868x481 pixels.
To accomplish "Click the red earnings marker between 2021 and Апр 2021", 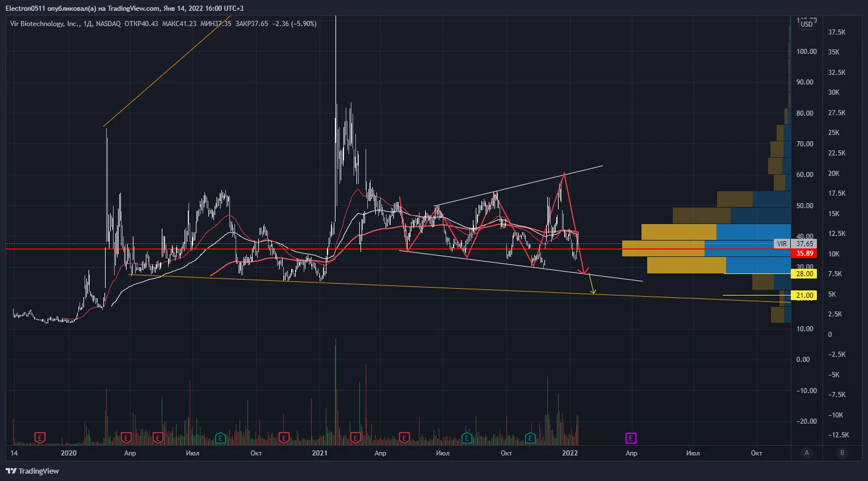I will (355, 438).
